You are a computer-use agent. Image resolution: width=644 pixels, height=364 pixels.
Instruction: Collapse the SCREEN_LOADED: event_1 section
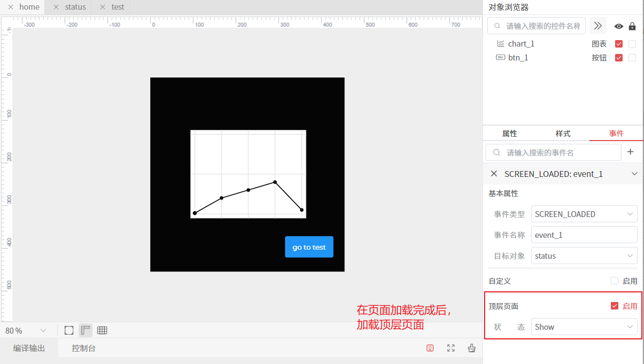tap(634, 174)
